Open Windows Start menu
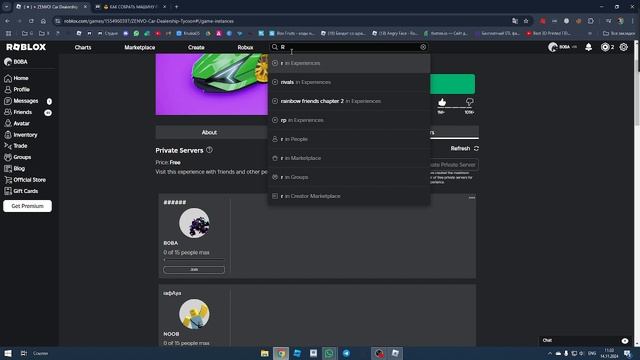Image resolution: width=640 pixels, height=360 pixels. [8, 353]
